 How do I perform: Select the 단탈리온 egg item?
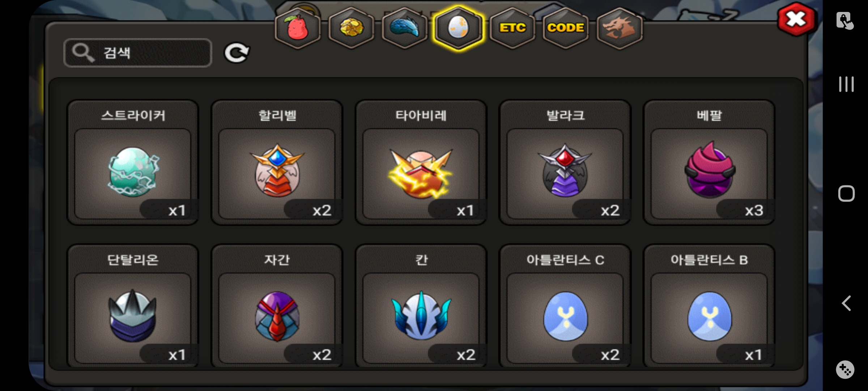[x=133, y=306]
